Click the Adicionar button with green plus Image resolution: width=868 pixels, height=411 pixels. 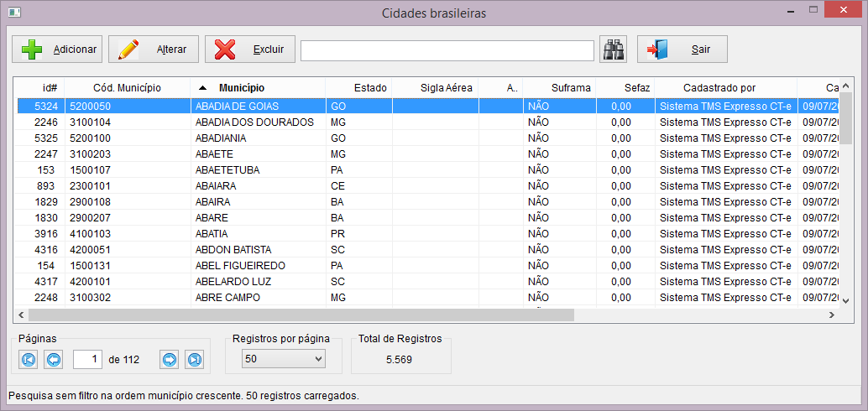[x=57, y=49]
